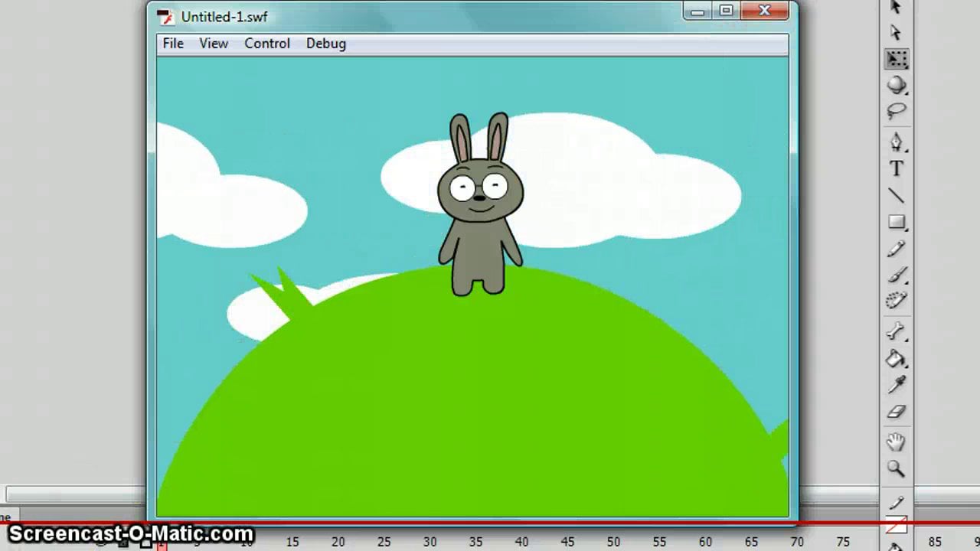Select the white arrow Subselection tool
980x551 pixels.
(x=896, y=33)
